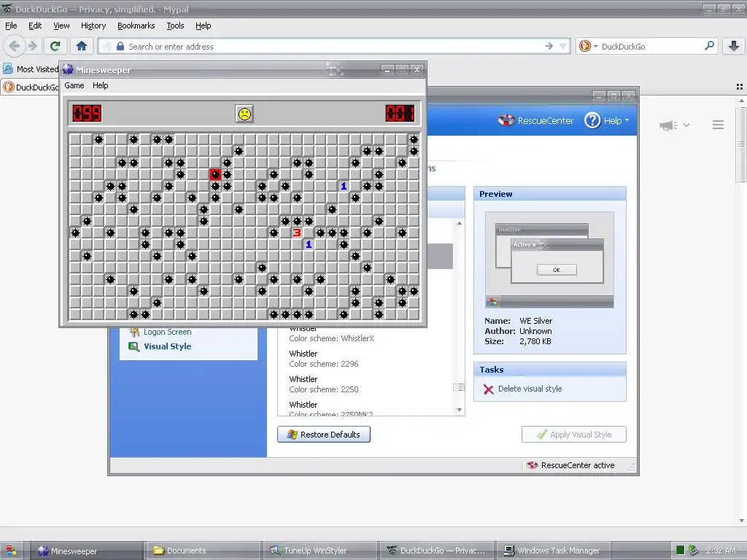Image resolution: width=747 pixels, height=560 pixels.
Task: Open Logon Screen in sidebar
Action: 168,332
